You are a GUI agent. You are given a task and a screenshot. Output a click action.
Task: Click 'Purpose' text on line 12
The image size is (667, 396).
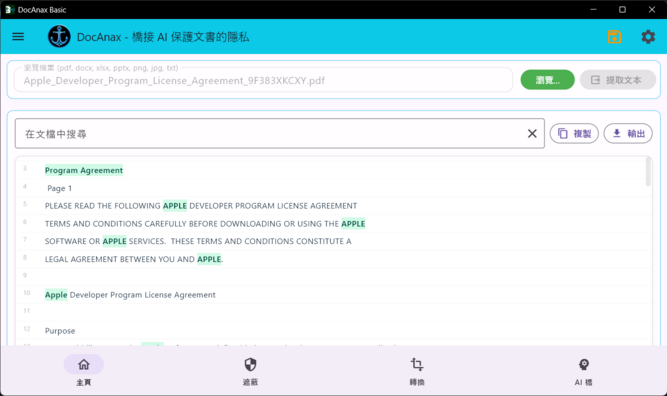(60, 331)
